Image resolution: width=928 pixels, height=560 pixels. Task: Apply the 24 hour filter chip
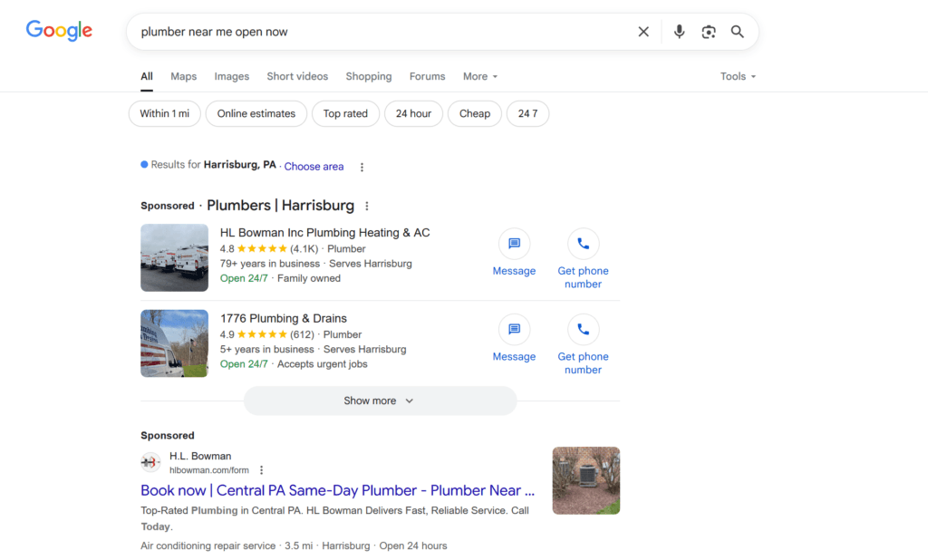pos(413,113)
